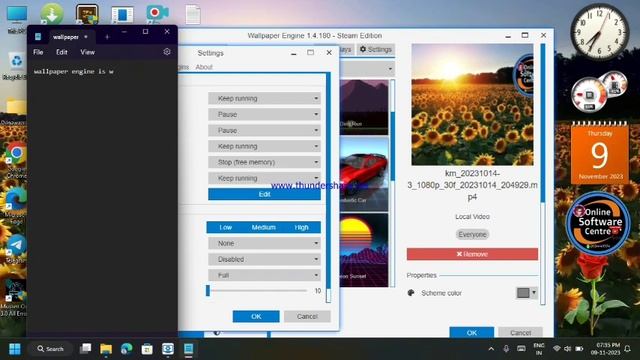Click Settings gear tab in Wallpaper Engine
This screenshot has height=360, width=640.
(376, 49)
